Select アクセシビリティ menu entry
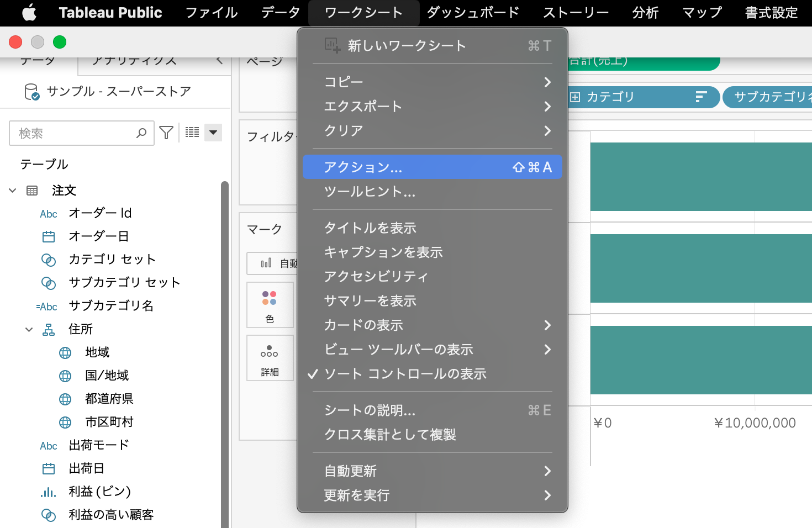 [x=433, y=276]
